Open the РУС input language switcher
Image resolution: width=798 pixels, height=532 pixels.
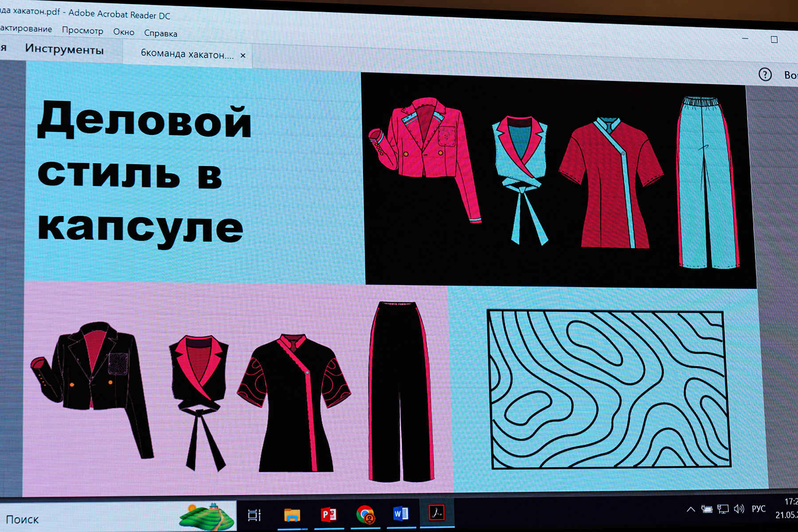[x=759, y=509]
